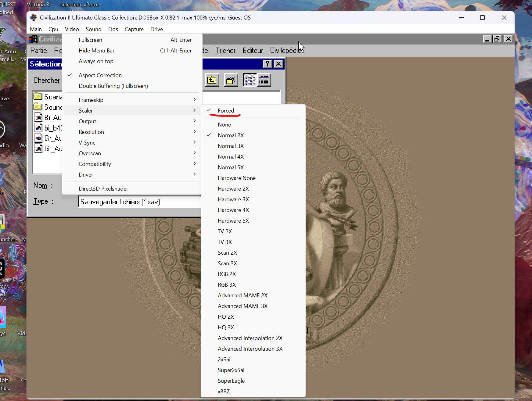Switch to details view icon
This screenshot has height=401, width=532.
[264, 80]
